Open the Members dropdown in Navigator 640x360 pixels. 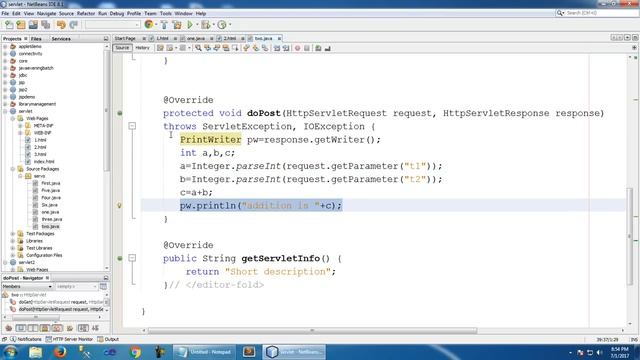tap(27, 287)
